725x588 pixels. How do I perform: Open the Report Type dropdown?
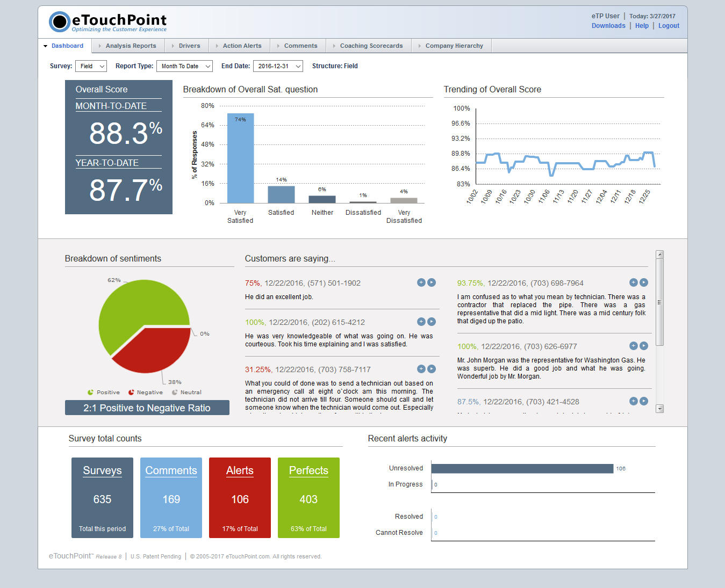[x=184, y=66]
